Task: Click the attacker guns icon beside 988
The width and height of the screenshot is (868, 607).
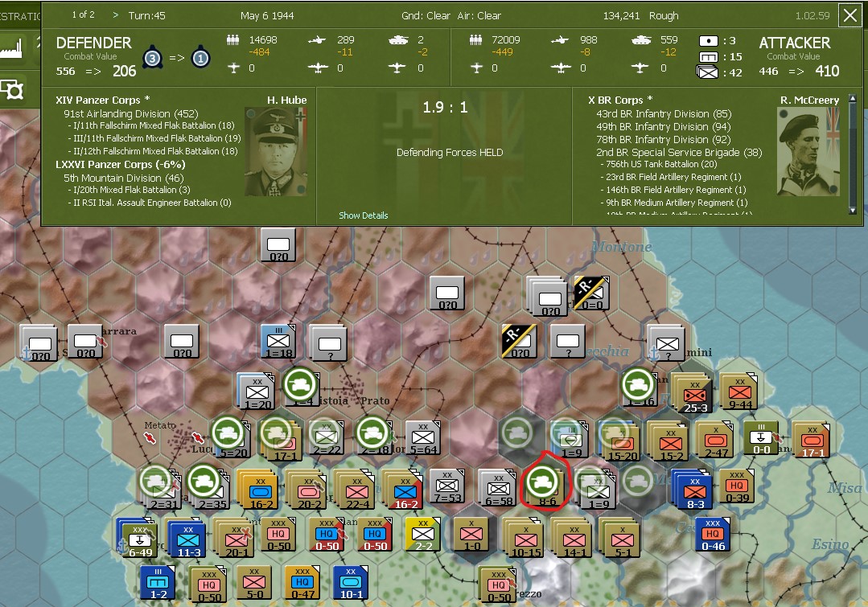Action: tap(560, 40)
